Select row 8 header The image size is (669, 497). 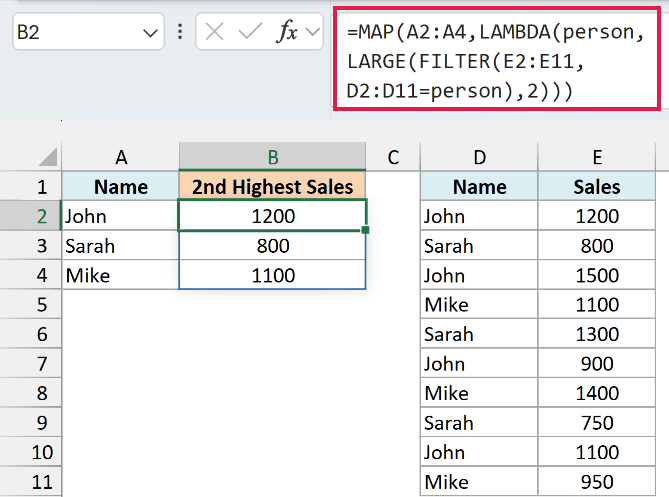click(31, 393)
